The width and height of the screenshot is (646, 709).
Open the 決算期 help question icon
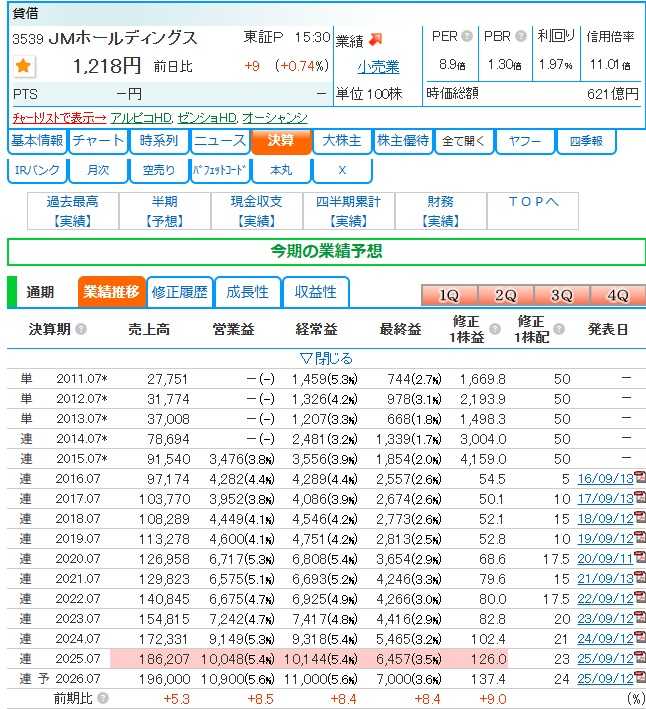point(81,329)
